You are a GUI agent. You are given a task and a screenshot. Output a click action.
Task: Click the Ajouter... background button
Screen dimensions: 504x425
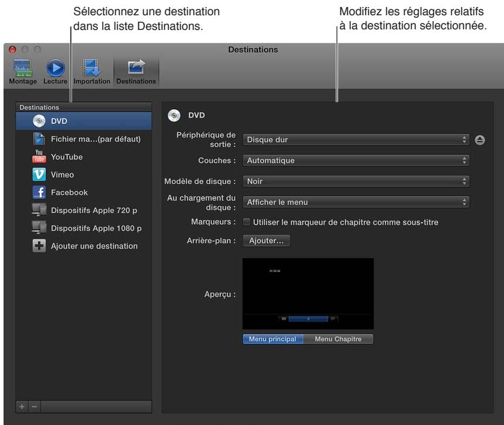[266, 241]
